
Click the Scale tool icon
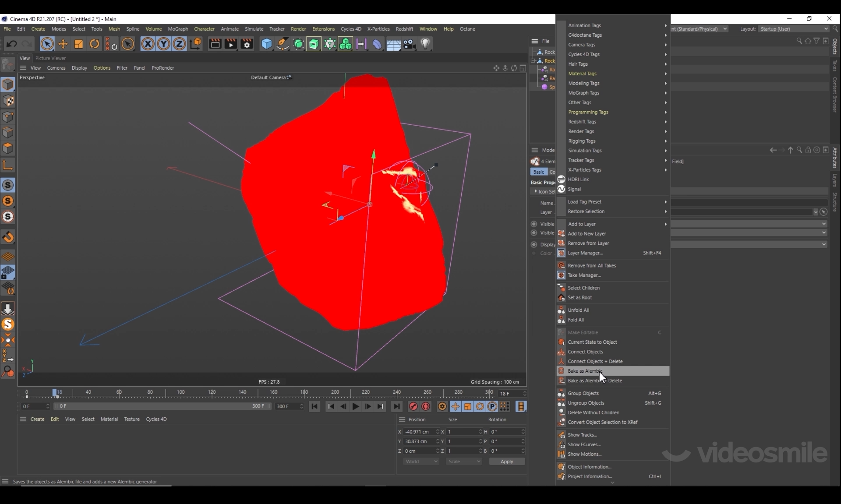(x=79, y=44)
